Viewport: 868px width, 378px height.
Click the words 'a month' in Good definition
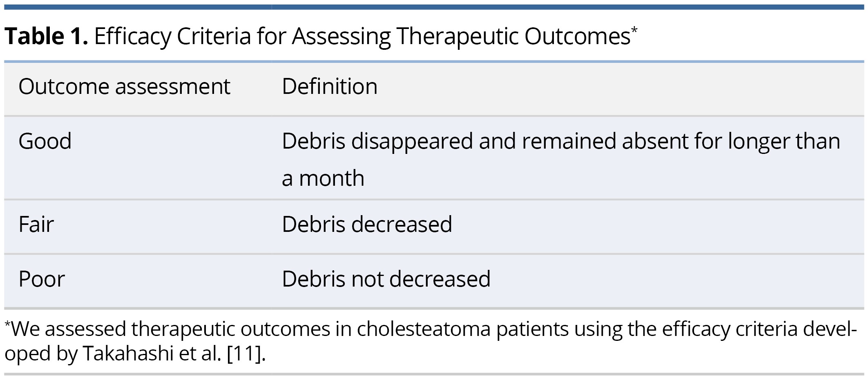[323, 178]
